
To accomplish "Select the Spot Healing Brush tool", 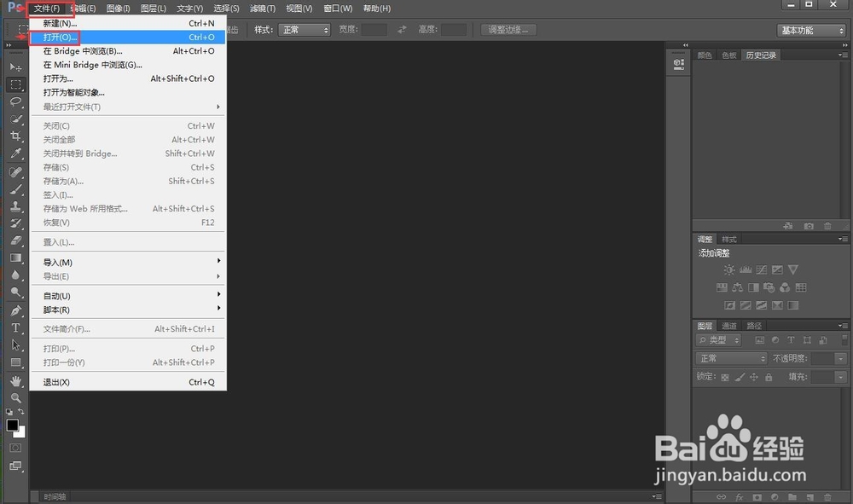I will [15, 172].
